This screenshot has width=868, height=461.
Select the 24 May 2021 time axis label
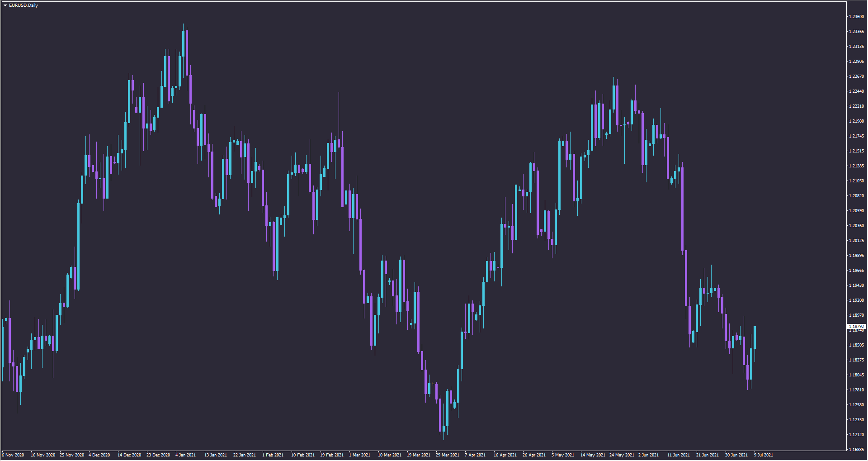(x=622, y=455)
